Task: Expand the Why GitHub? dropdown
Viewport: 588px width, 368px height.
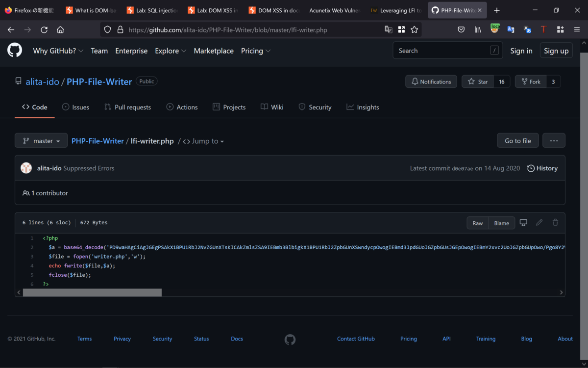Action: [x=58, y=51]
